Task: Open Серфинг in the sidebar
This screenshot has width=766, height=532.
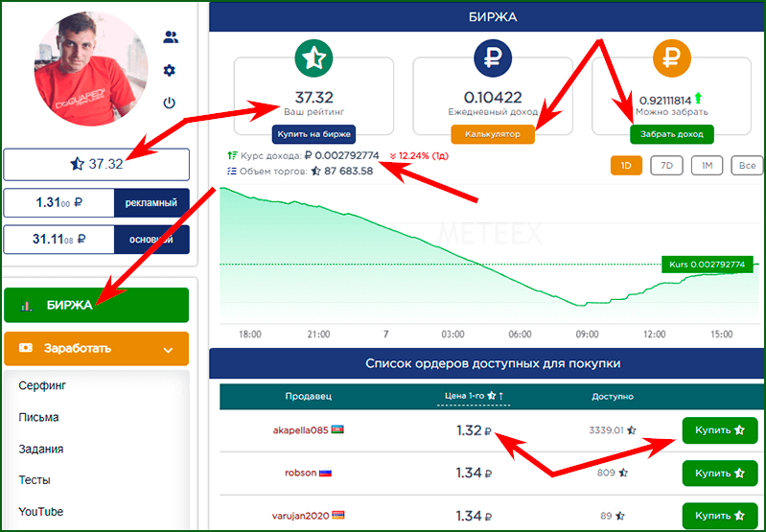Action: tap(42, 385)
